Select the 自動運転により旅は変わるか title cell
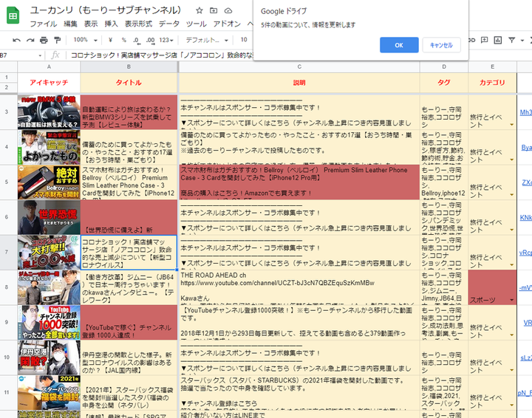Screen dimensions: 532x418 (x=129, y=112)
